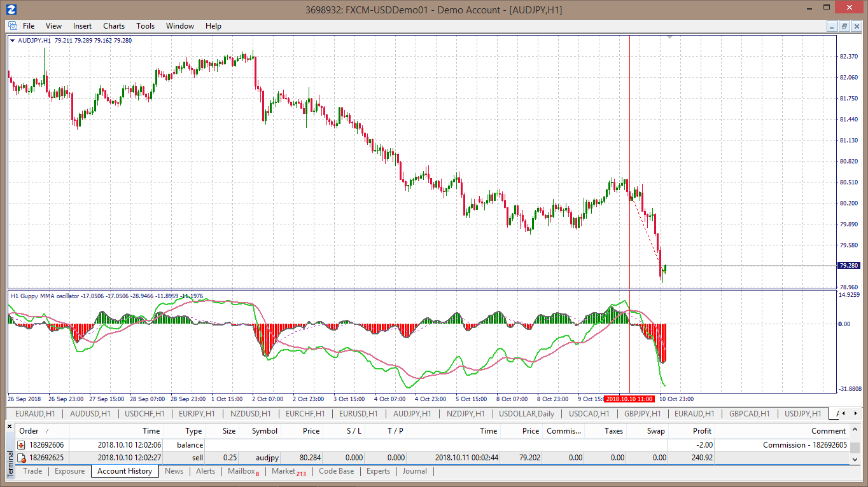The image size is (868, 487).
Task: Click the grey chart shift triangle marker
Action: [x=669, y=38]
